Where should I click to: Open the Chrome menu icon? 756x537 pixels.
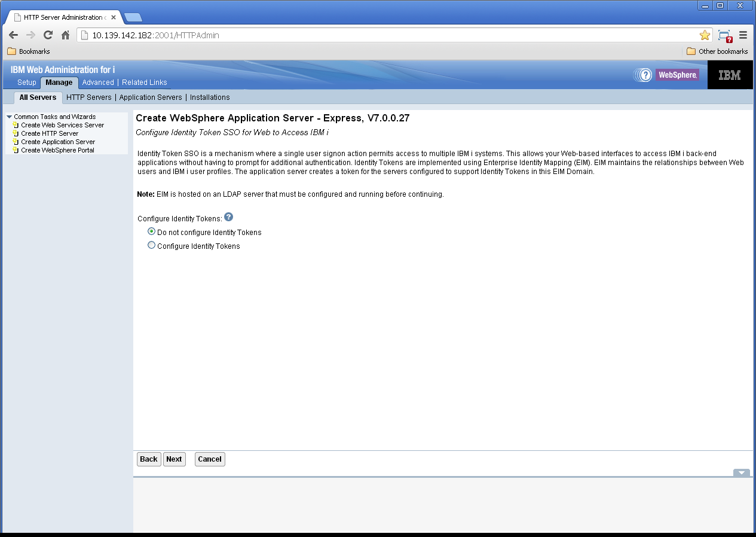[743, 35]
